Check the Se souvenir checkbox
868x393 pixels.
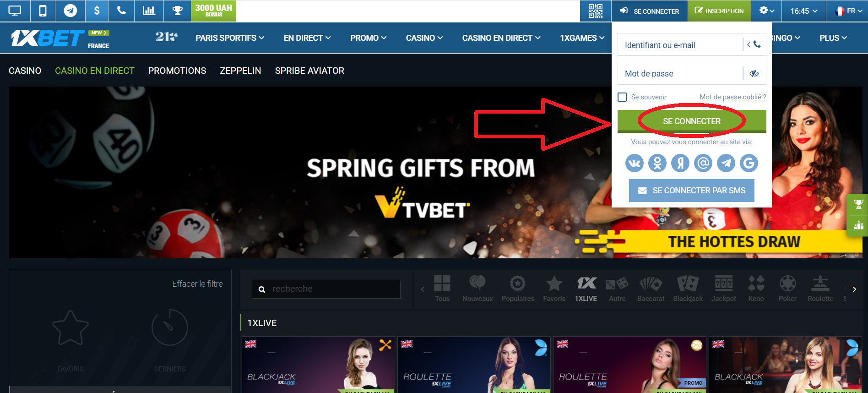point(622,97)
